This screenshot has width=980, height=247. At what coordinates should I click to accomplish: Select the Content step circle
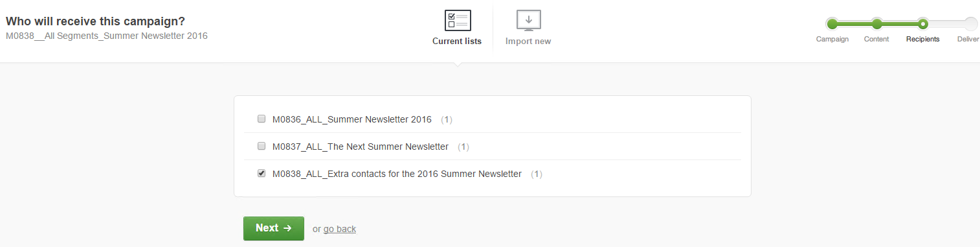coord(877,24)
